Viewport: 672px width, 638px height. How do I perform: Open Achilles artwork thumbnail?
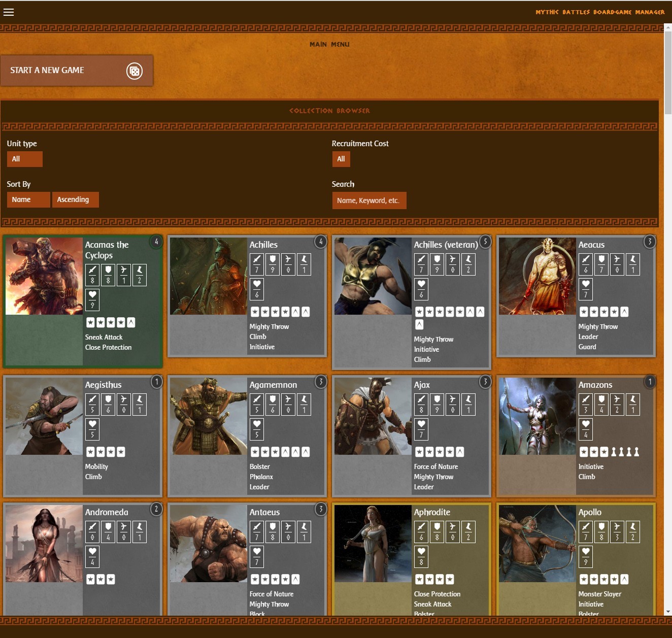pos(209,276)
